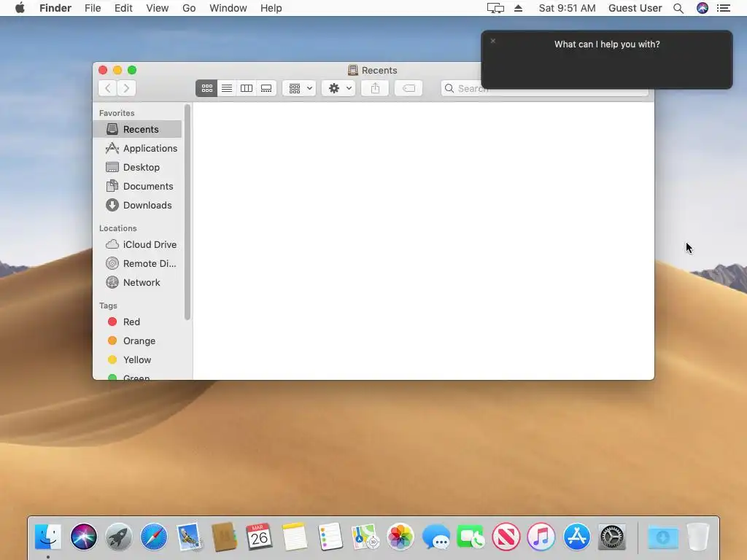Open Spotlight search from the menu bar
Image resolution: width=747 pixels, height=560 pixels.
pos(678,8)
